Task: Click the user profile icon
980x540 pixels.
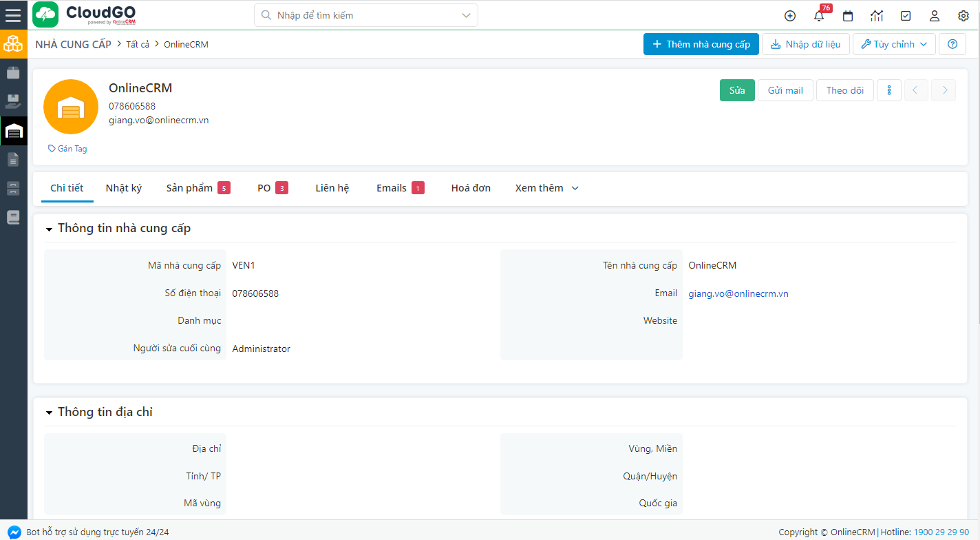Action: point(935,15)
